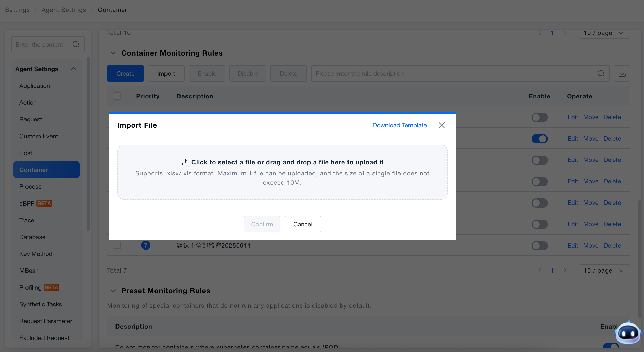Tick the select-all checkbox in the rules table header
Image resolution: width=644 pixels, height=352 pixels.
point(117,96)
